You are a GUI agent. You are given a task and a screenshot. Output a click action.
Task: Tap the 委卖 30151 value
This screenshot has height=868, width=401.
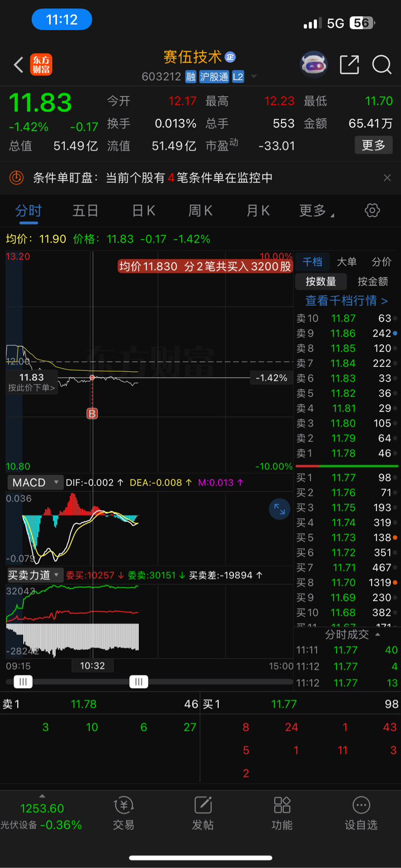[156, 575]
